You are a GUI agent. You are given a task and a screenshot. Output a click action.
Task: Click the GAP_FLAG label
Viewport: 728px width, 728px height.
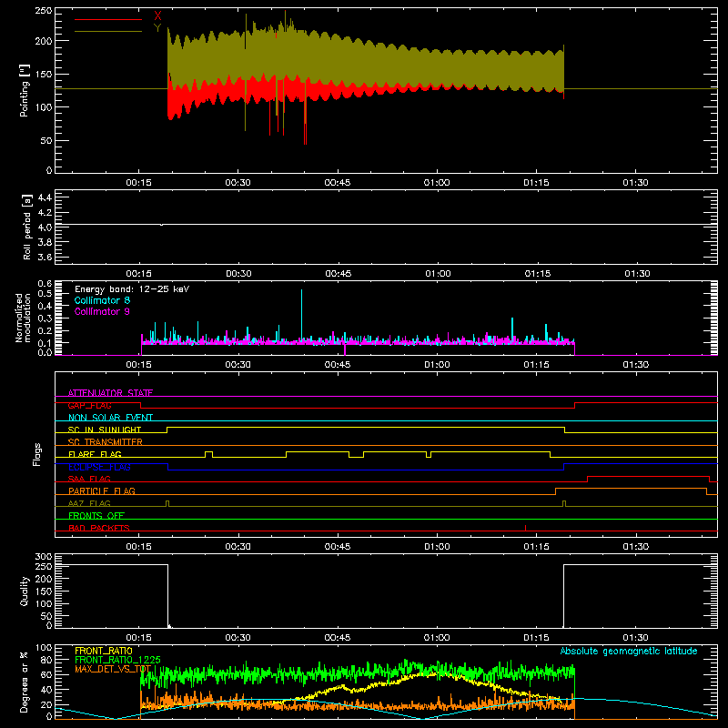pyautogui.click(x=89, y=405)
